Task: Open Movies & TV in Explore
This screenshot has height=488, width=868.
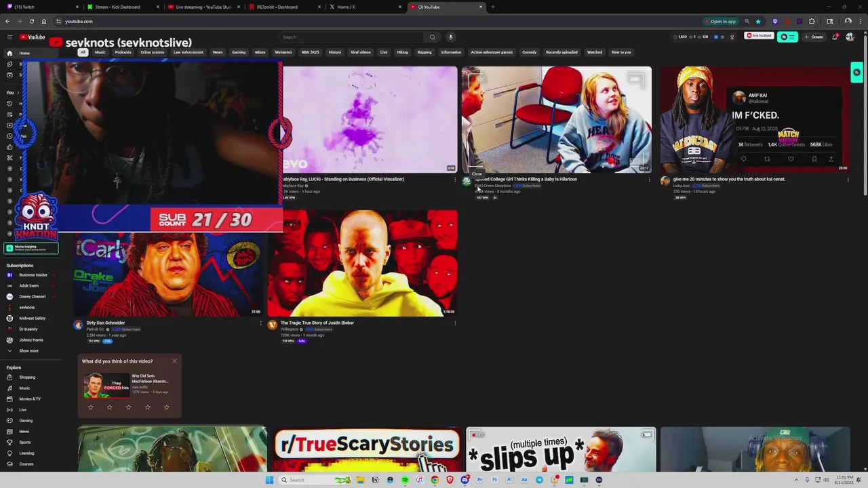Action: pos(30,399)
